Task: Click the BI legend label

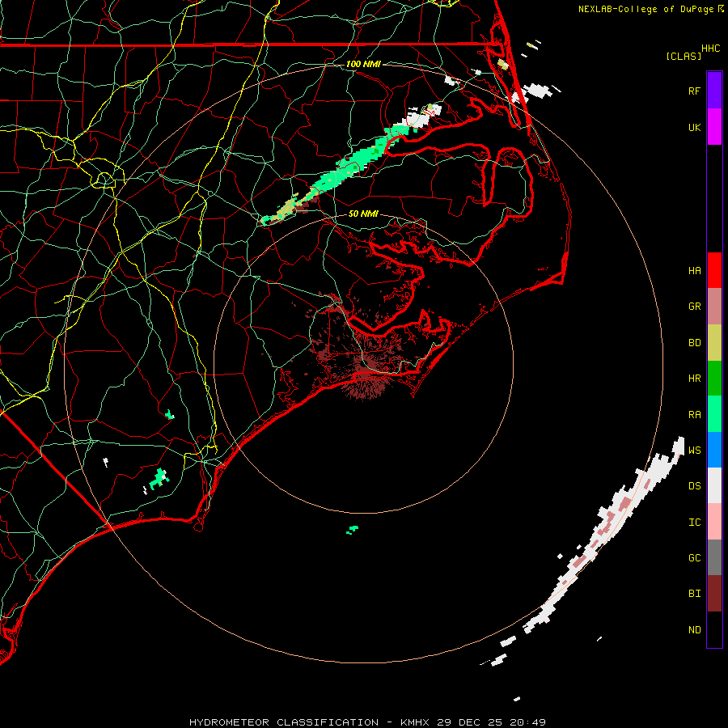Action: pos(694,594)
